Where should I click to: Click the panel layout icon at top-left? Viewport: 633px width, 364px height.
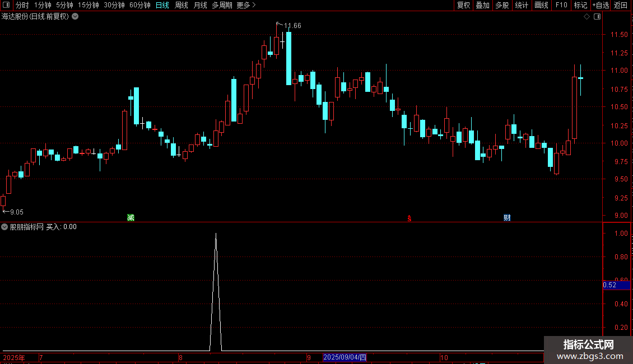[x=6, y=5]
